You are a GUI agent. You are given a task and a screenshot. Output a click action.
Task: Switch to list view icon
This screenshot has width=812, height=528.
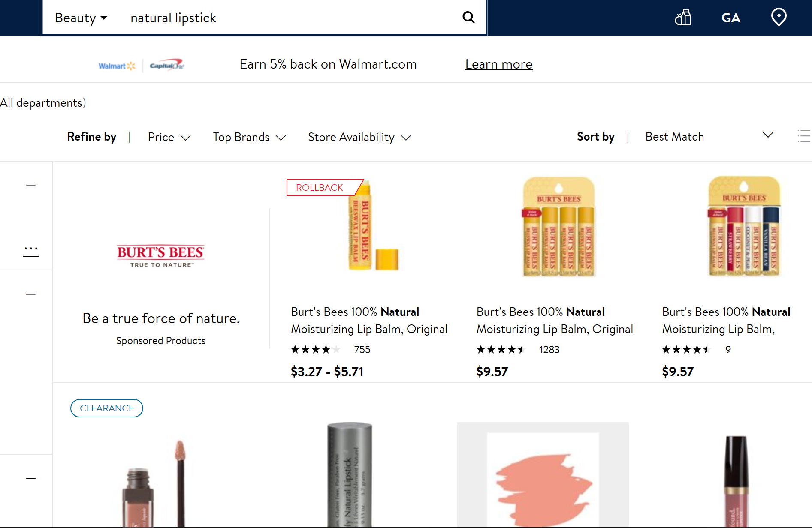click(x=803, y=136)
